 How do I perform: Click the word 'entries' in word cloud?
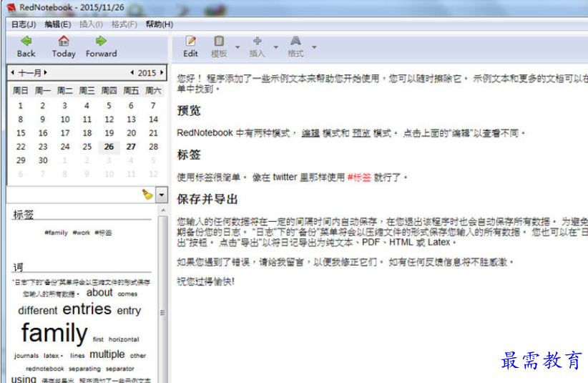(87, 309)
